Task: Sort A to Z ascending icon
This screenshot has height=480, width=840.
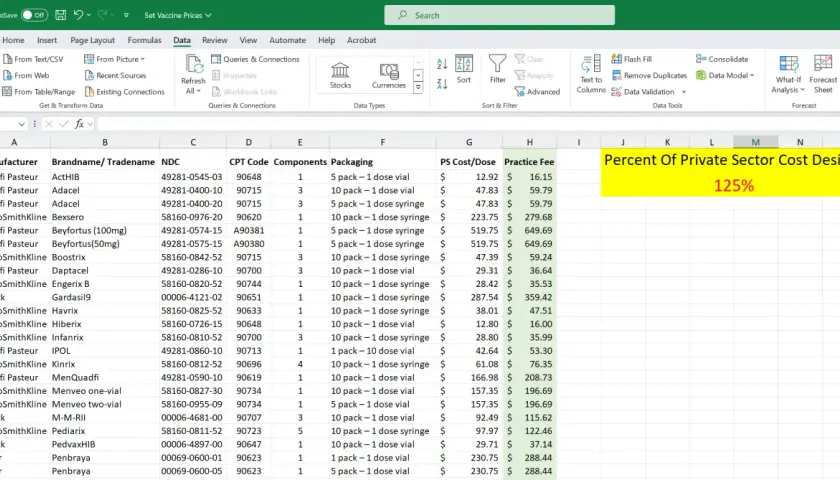Action: [442, 64]
